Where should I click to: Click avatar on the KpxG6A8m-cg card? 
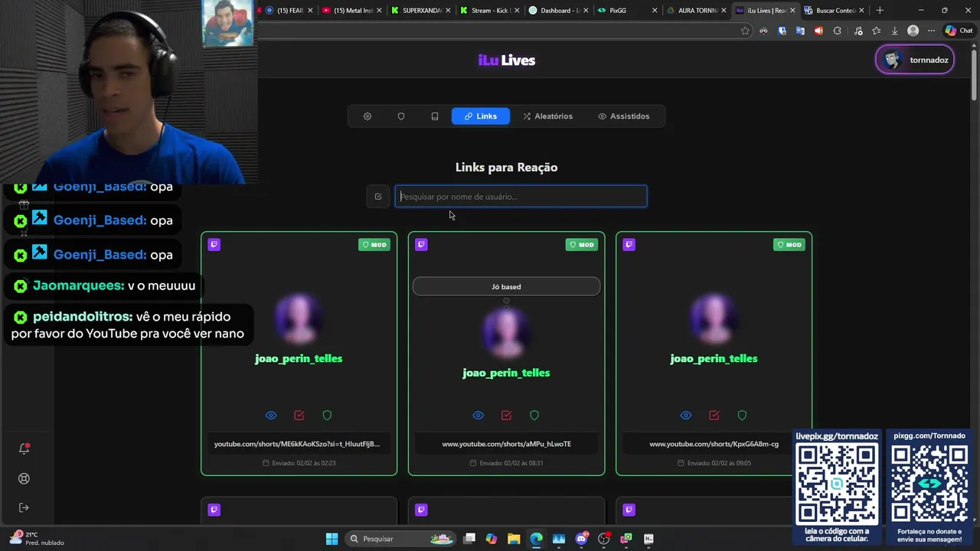(x=714, y=318)
